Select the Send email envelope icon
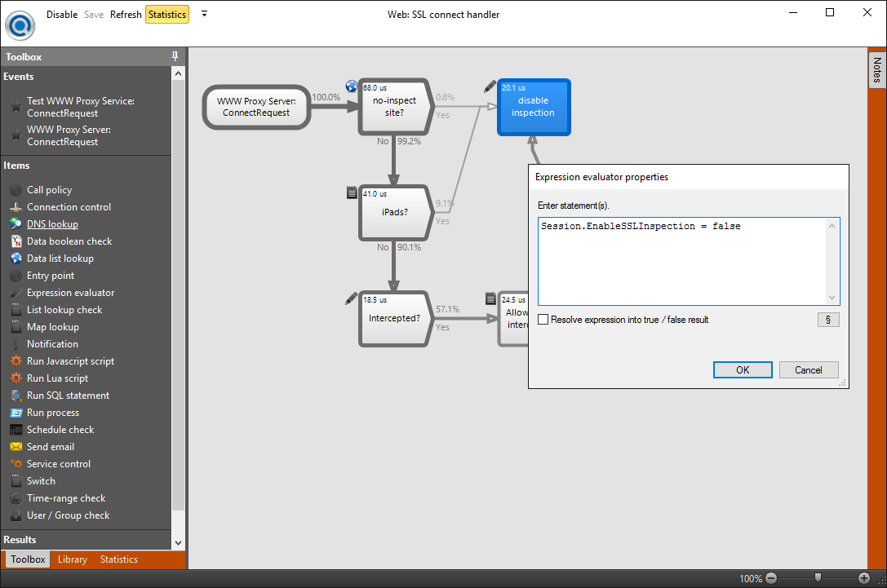Image resolution: width=887 pixels, height=588 pixels. [16, 447]
